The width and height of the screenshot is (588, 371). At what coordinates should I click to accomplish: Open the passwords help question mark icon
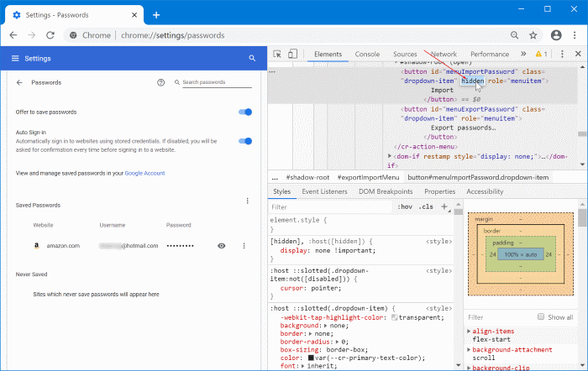point(160,83)
